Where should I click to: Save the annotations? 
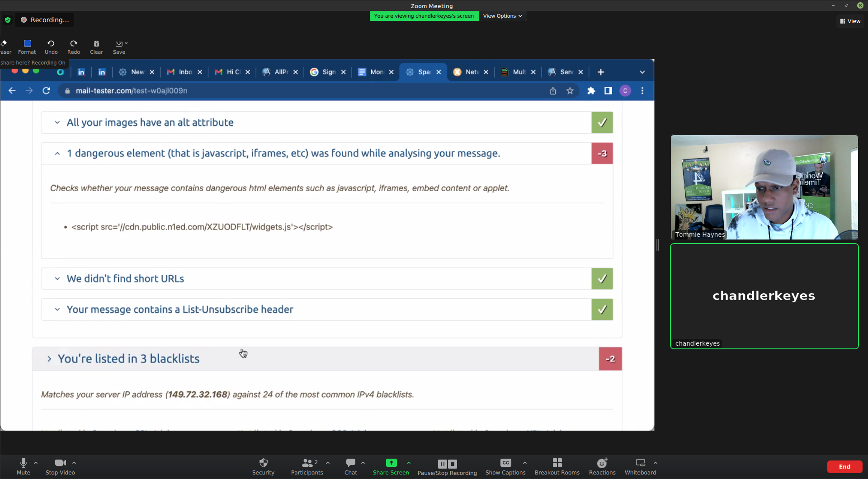tap(119, 47)
